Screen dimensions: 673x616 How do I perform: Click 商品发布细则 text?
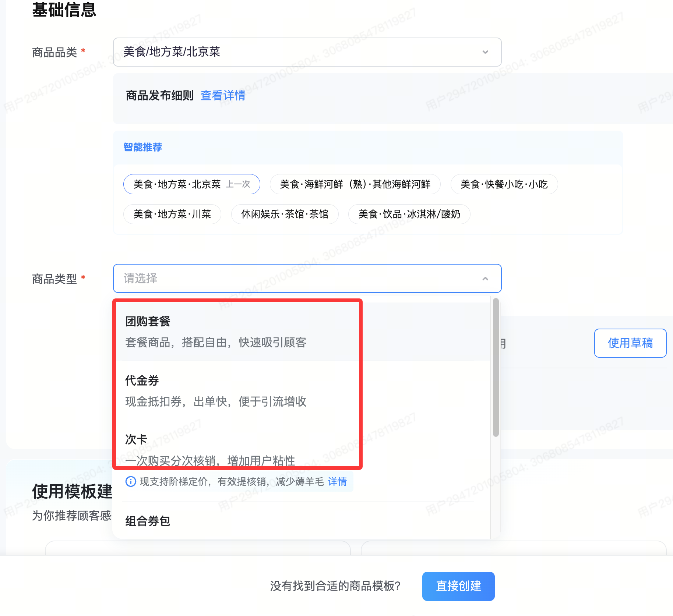coord(160,95)
